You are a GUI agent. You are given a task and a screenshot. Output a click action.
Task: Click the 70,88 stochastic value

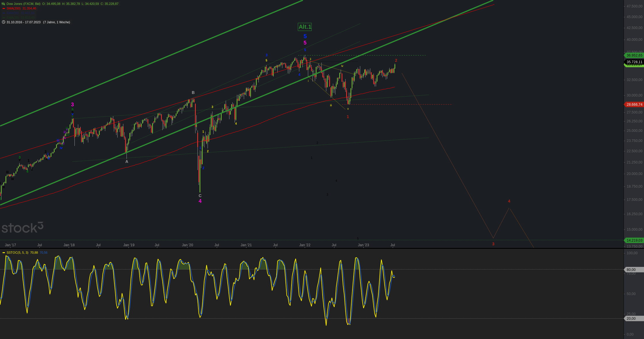[x=34, y=253]
